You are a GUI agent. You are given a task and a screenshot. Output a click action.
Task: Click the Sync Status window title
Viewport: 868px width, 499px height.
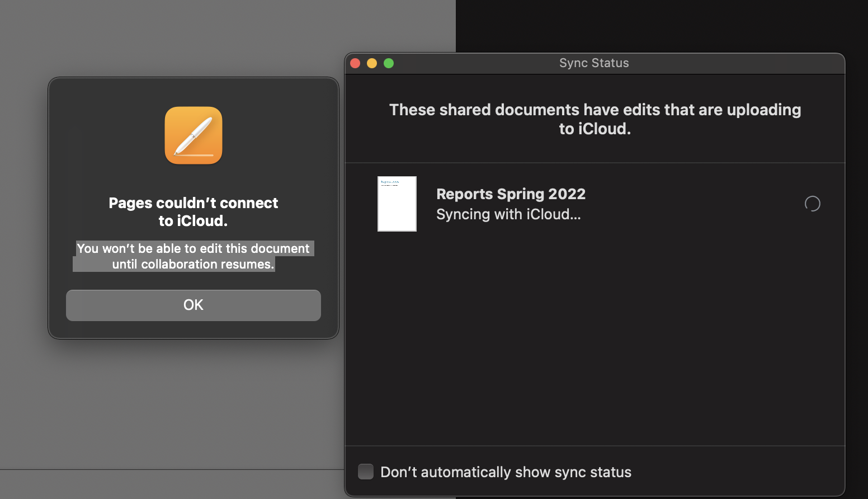[x=594, y=63]
